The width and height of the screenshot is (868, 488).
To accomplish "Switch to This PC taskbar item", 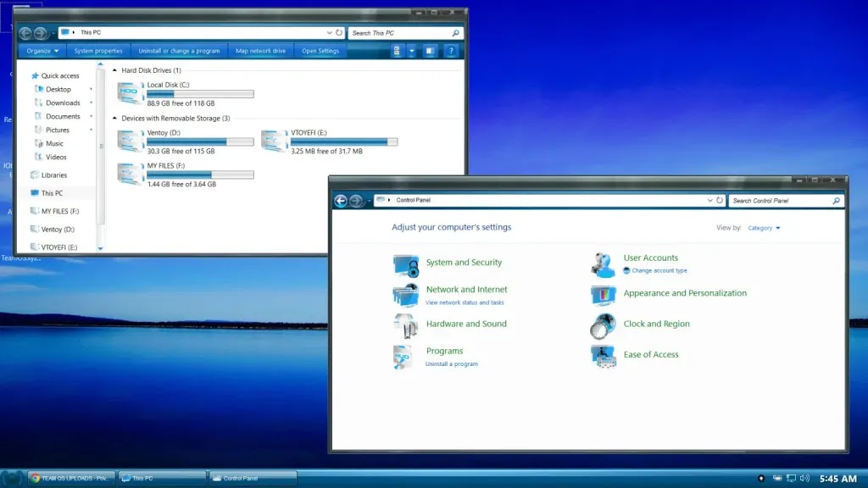I will 162,478.
